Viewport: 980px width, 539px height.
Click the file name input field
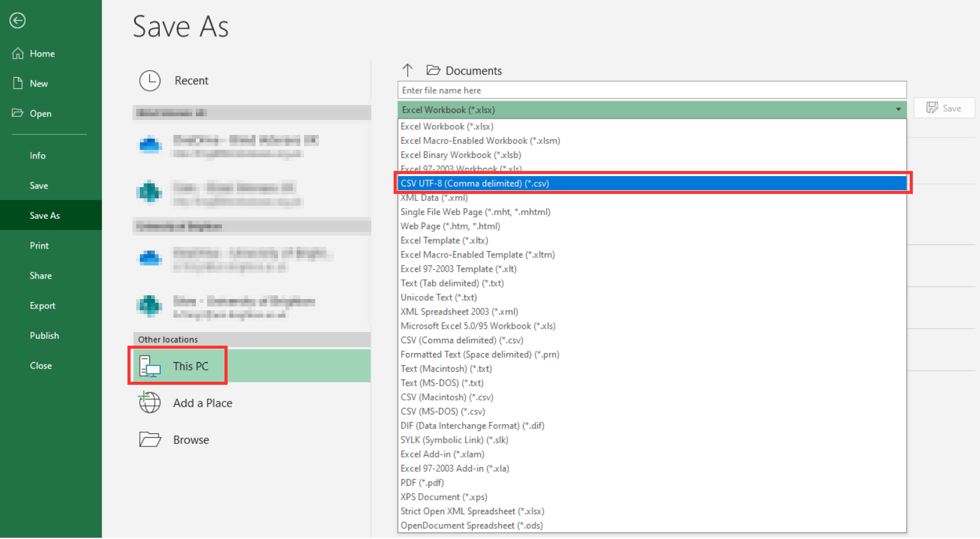pos(652,90)
